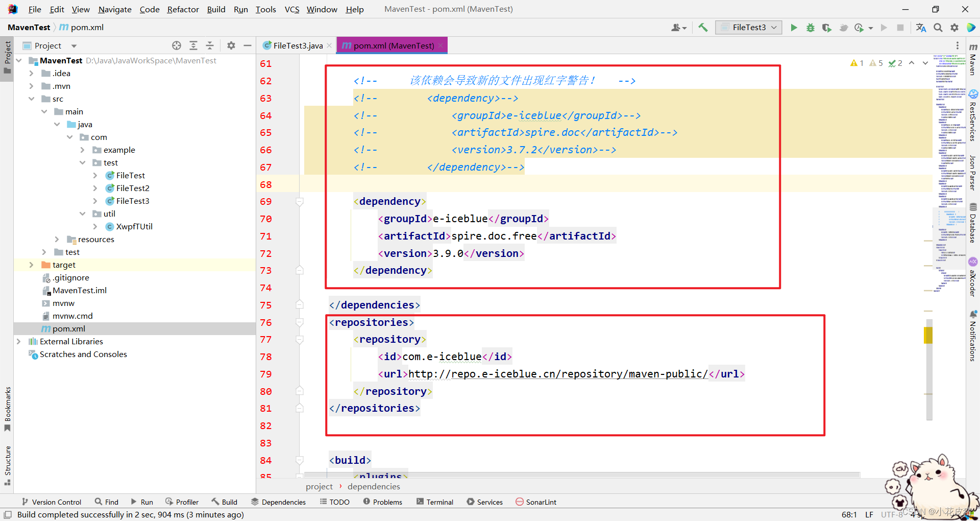The width and height of the screenshot is (980, 521).
Task: Jump to next highlighted problem arrow
Action: (925, 63)
